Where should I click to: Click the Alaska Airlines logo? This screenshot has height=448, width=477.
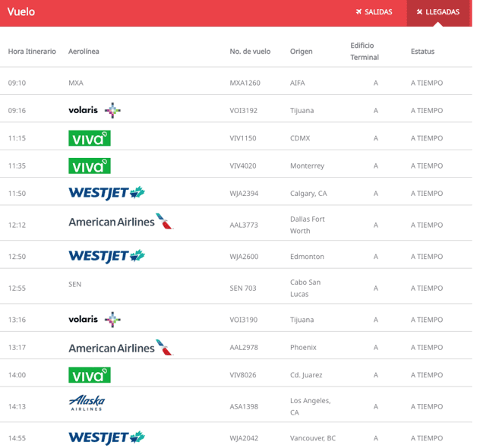pos(87,402)
